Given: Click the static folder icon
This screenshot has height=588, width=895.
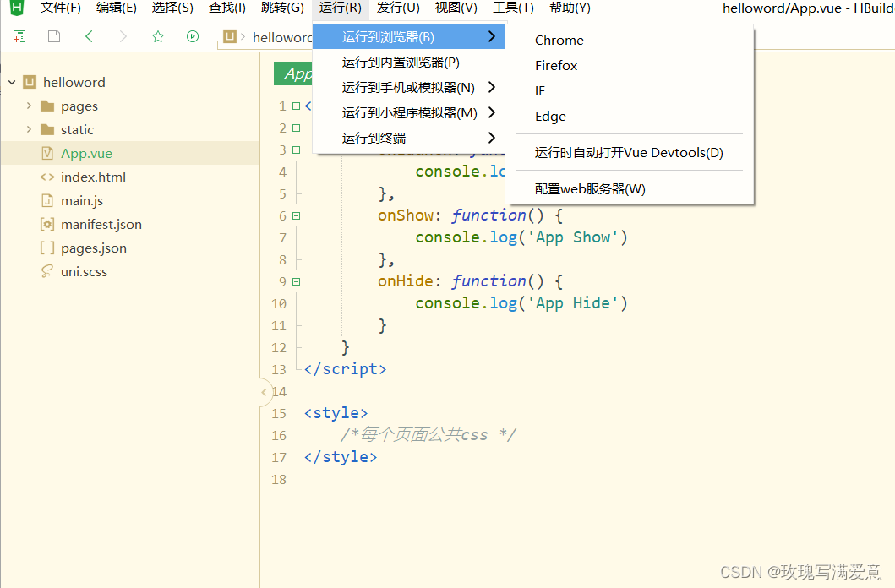Looking at the screenshot, I should (x=47, y=129).
